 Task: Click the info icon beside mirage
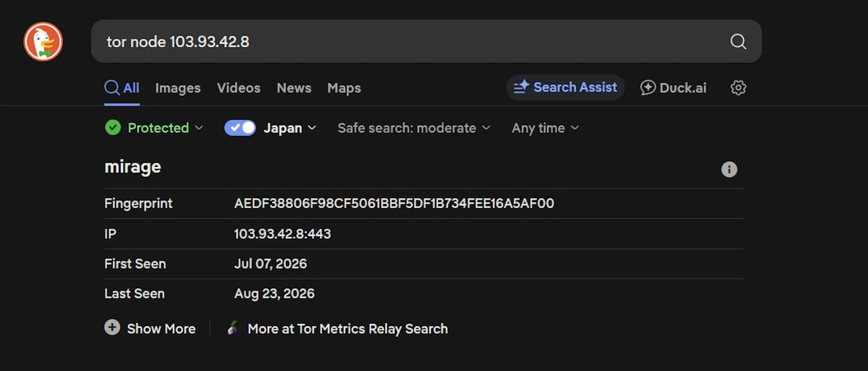click(x=729, y=169)
